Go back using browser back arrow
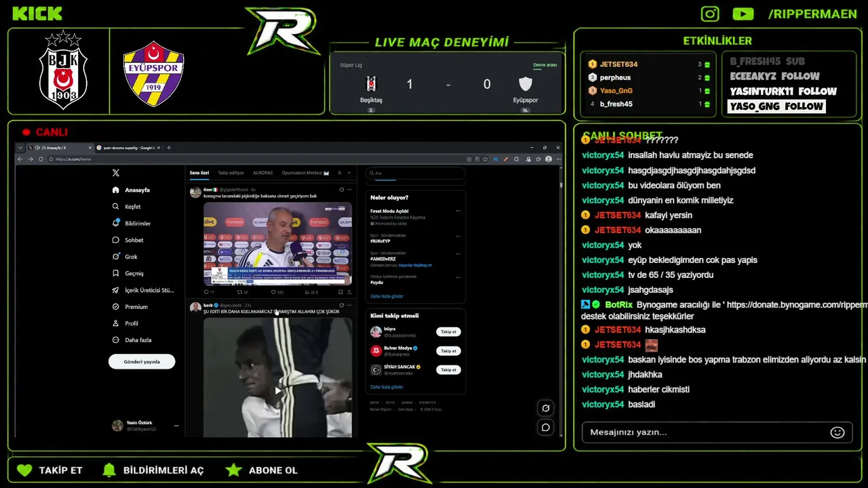This screenshot has height=488, width=868. (x=20, y=159)
